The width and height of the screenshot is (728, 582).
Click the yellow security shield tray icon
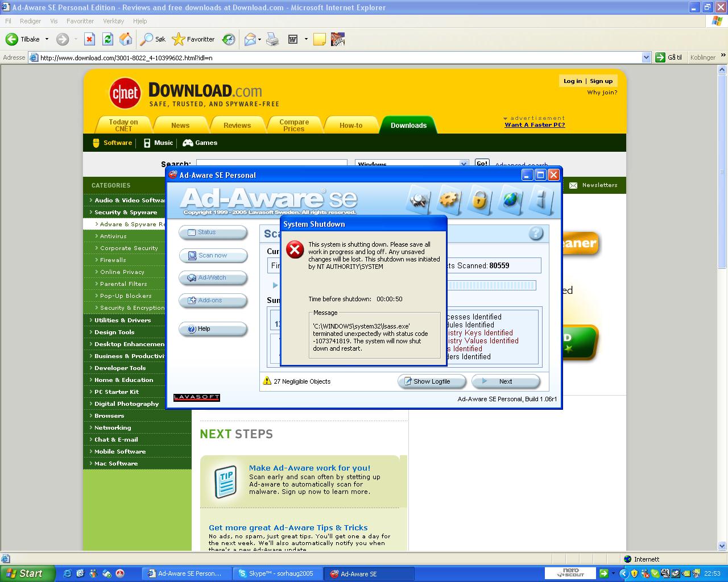(634, 573)
